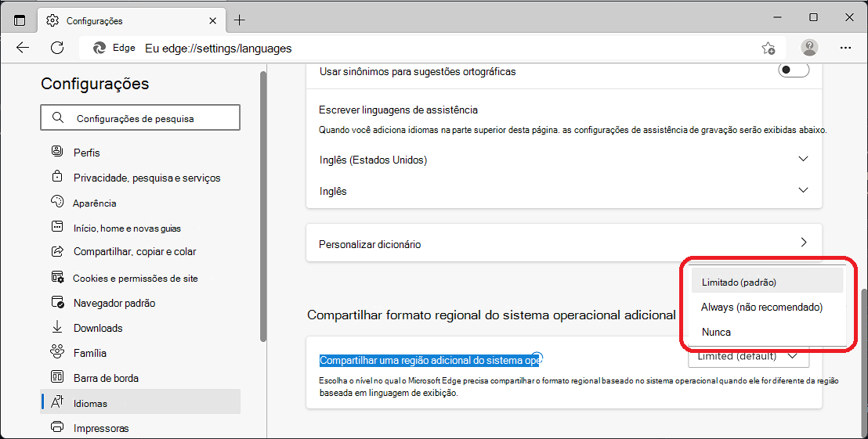
Task: Click the search magnifier icon in settings
Action: pyautogui.click(x=57, y=117)
